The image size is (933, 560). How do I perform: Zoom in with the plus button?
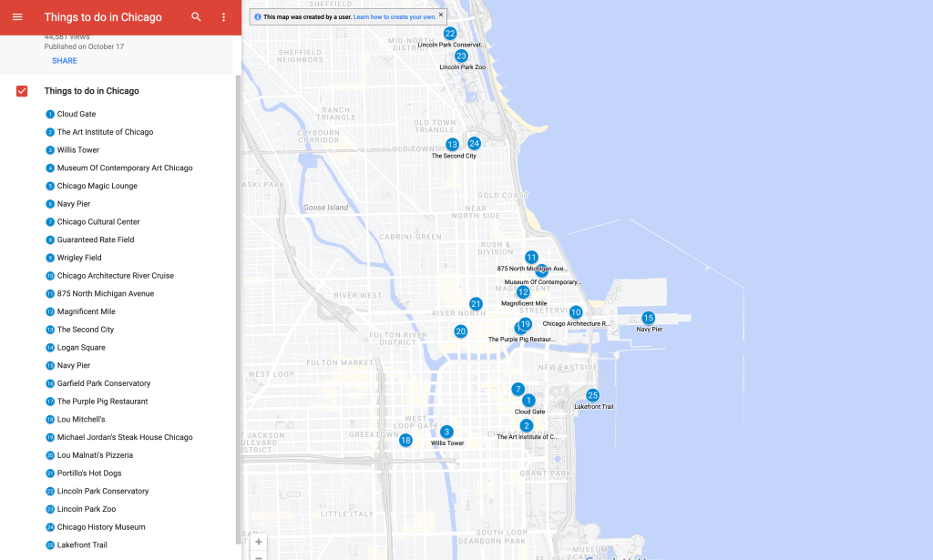tap(259, 542)
